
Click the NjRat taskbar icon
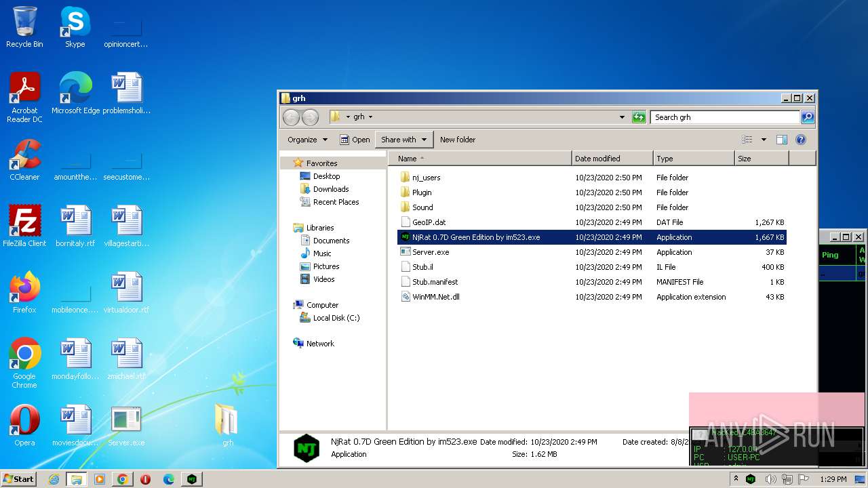pos(192,479)
